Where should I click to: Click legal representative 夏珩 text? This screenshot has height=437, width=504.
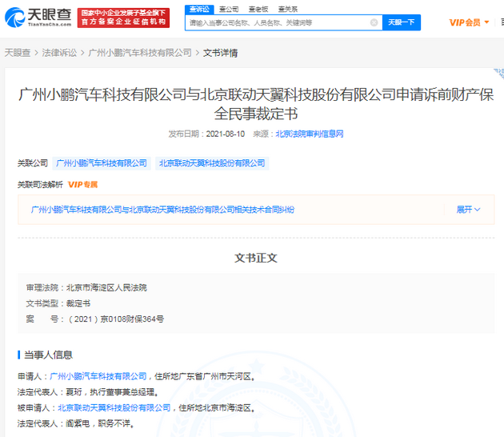pyautogui.click(x=74, y=392)
